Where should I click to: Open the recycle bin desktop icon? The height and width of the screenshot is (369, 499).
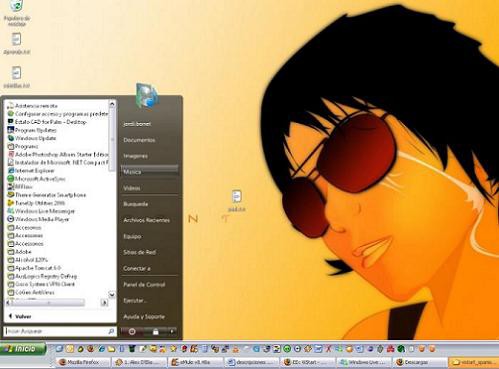pyautogui.click(x=16, y=13)
